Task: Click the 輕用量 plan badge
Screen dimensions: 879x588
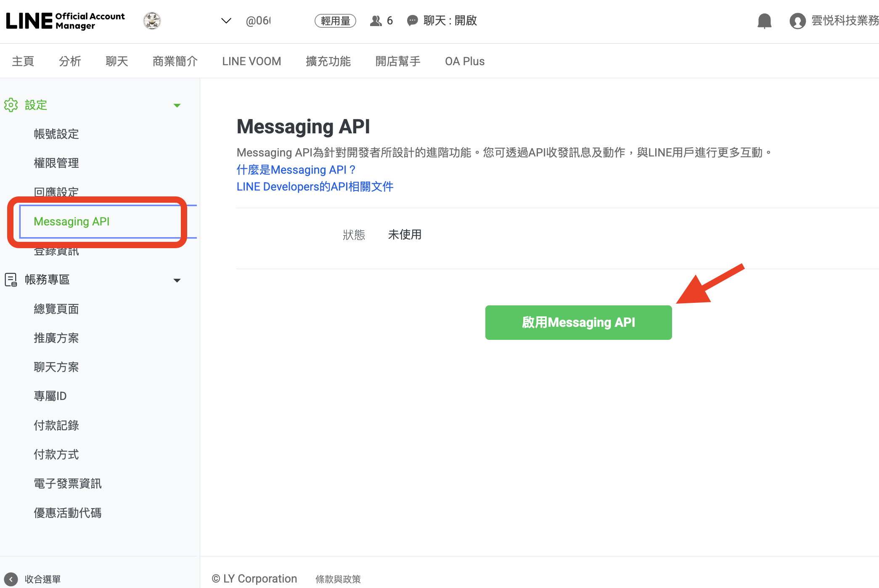Action: click(335, 21)
